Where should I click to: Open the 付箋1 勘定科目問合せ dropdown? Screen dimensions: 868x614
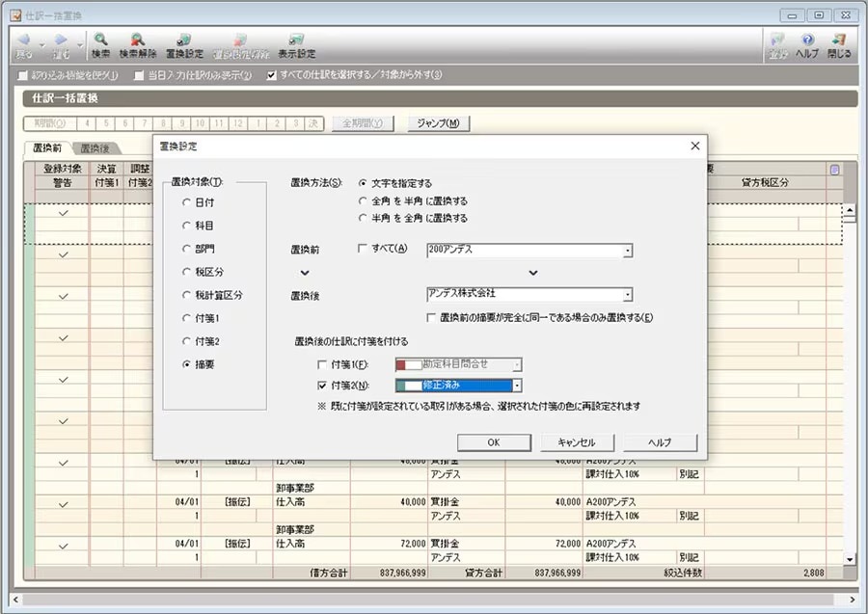tap(517, 364)
